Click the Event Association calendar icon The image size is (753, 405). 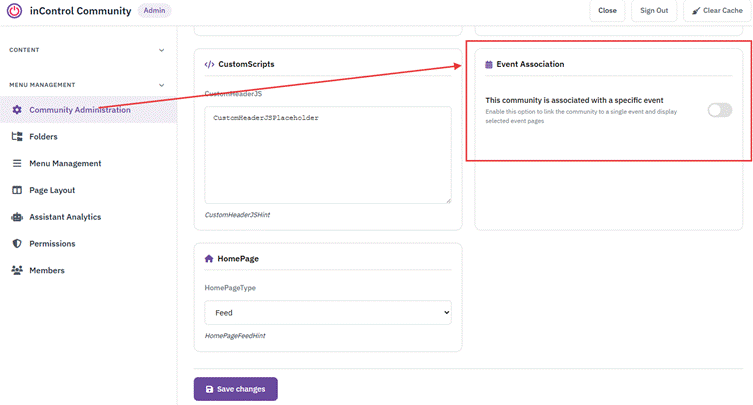click(489, 64)
